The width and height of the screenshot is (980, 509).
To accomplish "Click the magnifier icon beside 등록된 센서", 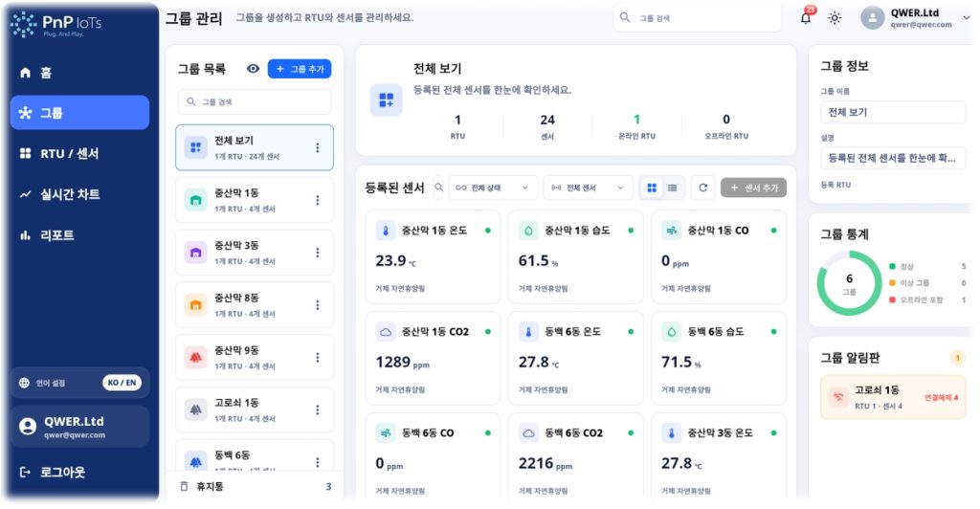I will coord(438,188).
